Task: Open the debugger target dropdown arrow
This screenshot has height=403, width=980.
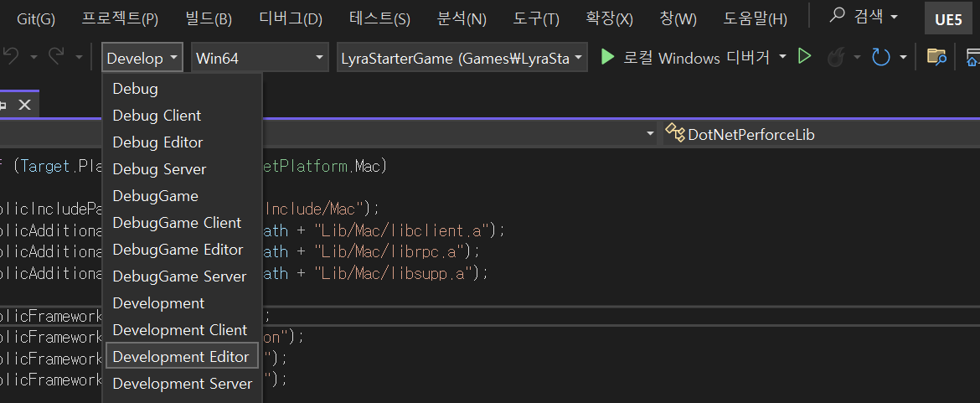Action: point(782,58)
